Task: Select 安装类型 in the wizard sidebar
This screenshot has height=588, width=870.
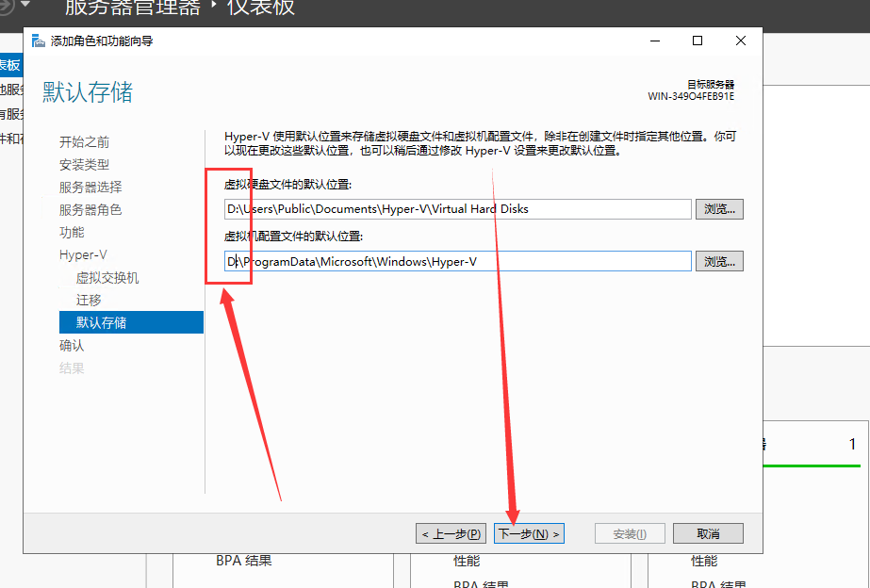Action: tap(84, 165)
